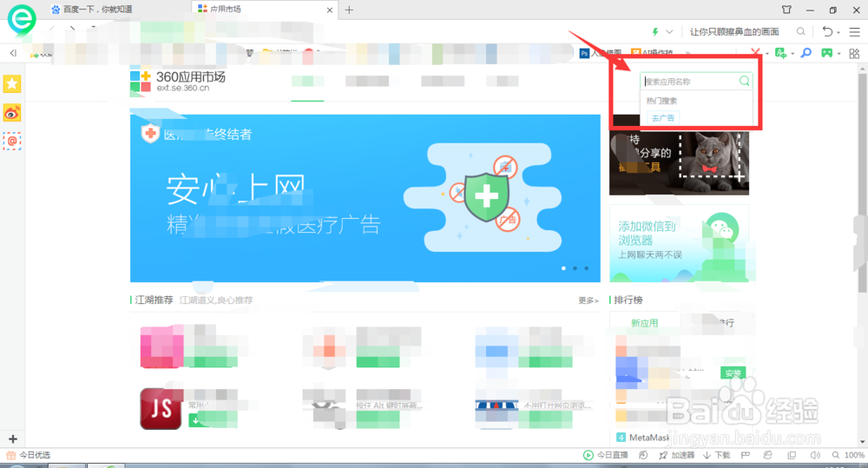868x468 pixels.
Task: Open 今日直播 in the status bar
Action: 606,455
